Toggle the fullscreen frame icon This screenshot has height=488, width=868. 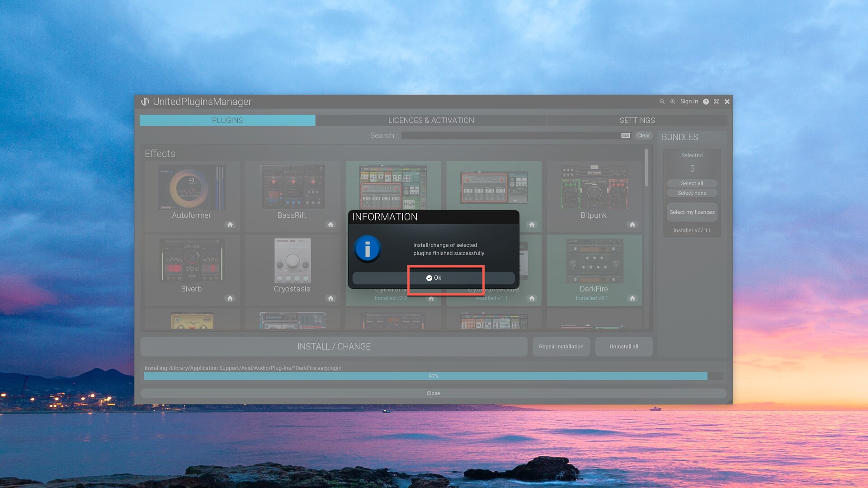(x=717, y=102)
